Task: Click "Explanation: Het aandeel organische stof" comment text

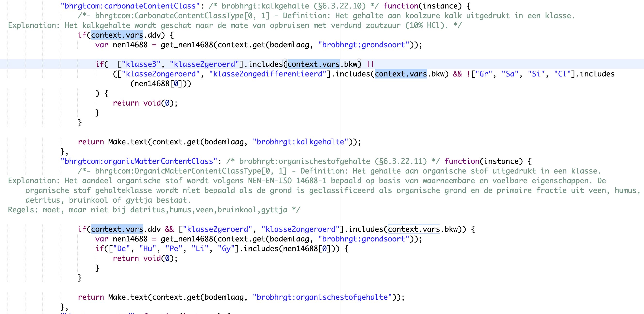Action: pyautogui.click(x=95, y=181)
